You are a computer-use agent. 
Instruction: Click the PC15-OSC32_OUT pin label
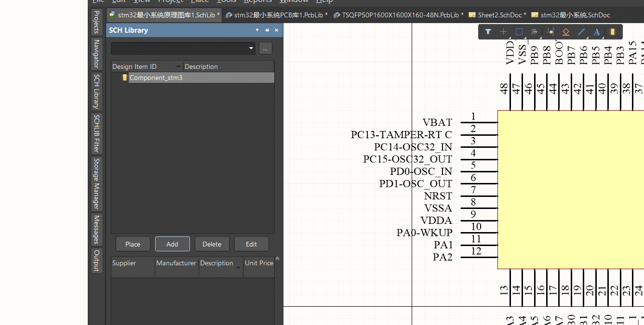(408, 159)
